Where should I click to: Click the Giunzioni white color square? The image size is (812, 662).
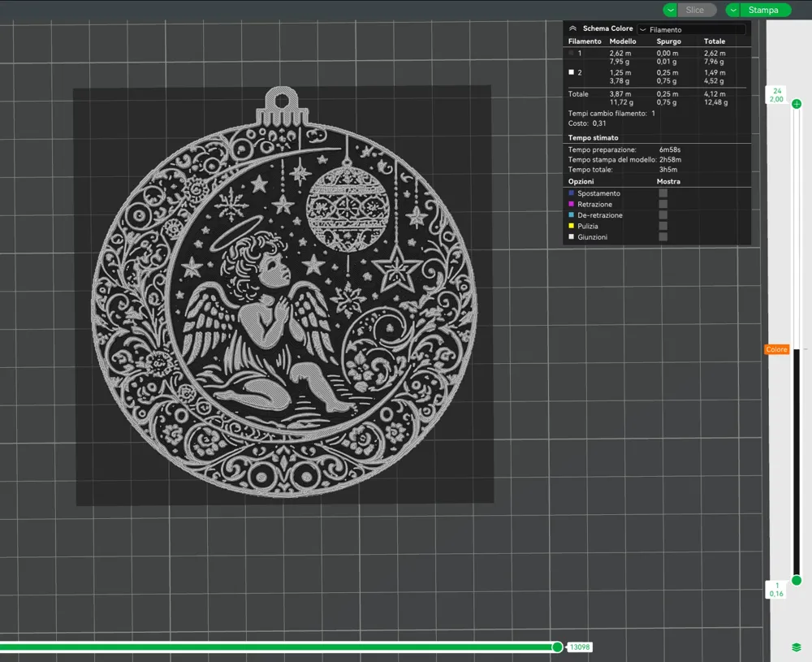(571, 236)
